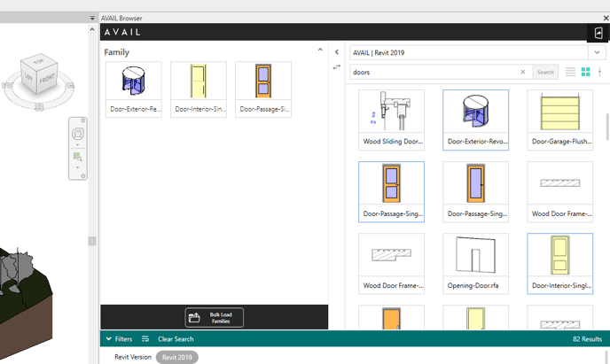Expand the Filters chevron
This screenshot has height=364, width=610.
click(x=108, y=338)
